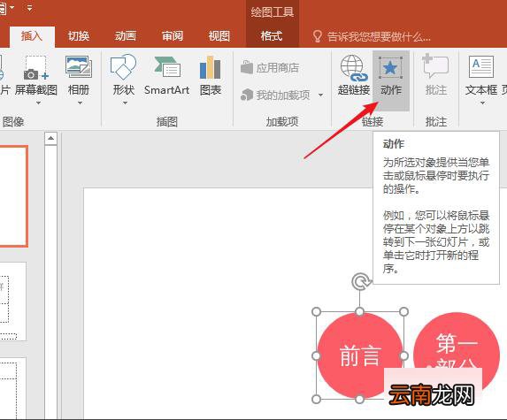Click the Drawing Tools (绘图工具) contextual label
This screenshot has height=420, width=507.
[x=273, y=12]
